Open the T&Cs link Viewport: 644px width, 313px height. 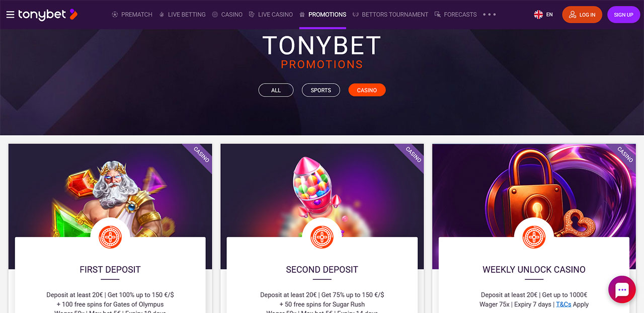point(563,304)
